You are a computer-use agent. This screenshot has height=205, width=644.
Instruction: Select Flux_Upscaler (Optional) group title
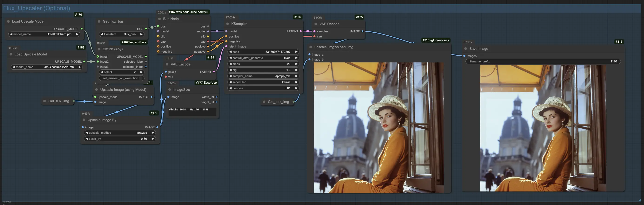[x=37, y=8]
